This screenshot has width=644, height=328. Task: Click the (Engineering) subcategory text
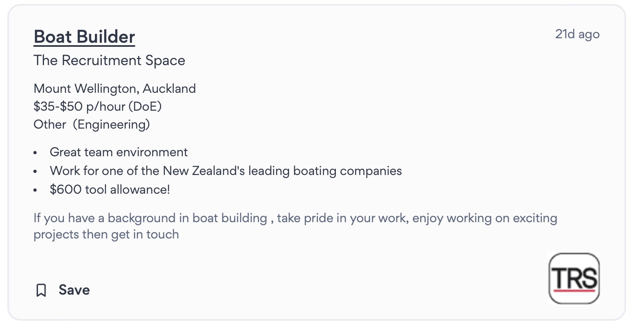[x=111, y=124]
